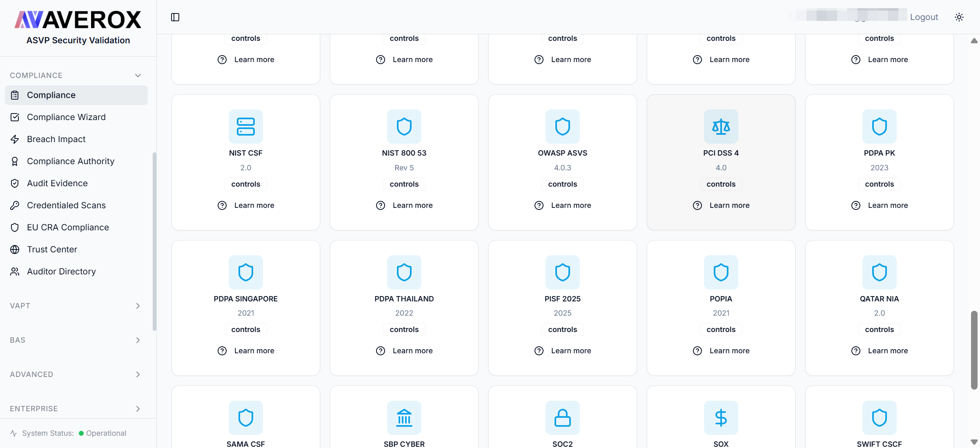Click the SOX dollar icon
This screenshot has height=448, width=980.
pyautogui.click(x=721, y=418)
